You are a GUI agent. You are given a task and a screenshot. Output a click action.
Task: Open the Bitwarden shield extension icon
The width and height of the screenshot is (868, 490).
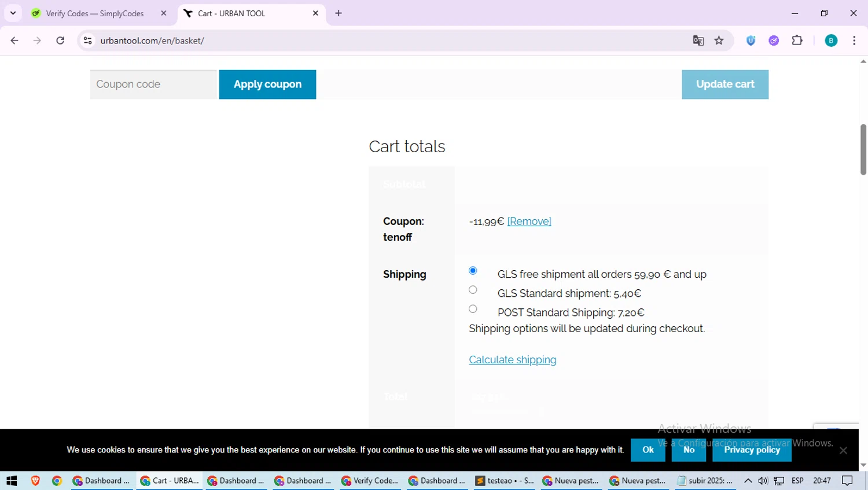pyautogui.click(x=751, y=40)
